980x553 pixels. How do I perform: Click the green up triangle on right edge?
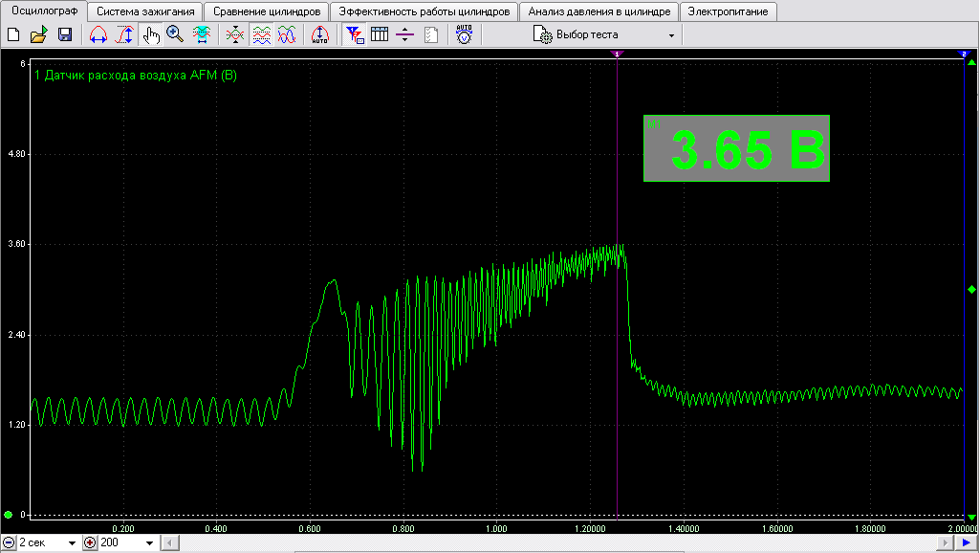[x=972, y=62]
